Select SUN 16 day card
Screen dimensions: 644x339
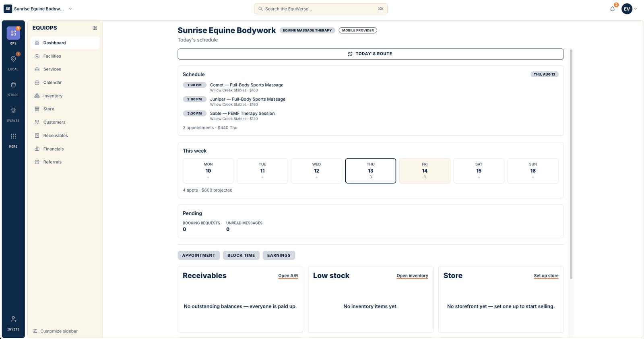[x=533, y=171]
